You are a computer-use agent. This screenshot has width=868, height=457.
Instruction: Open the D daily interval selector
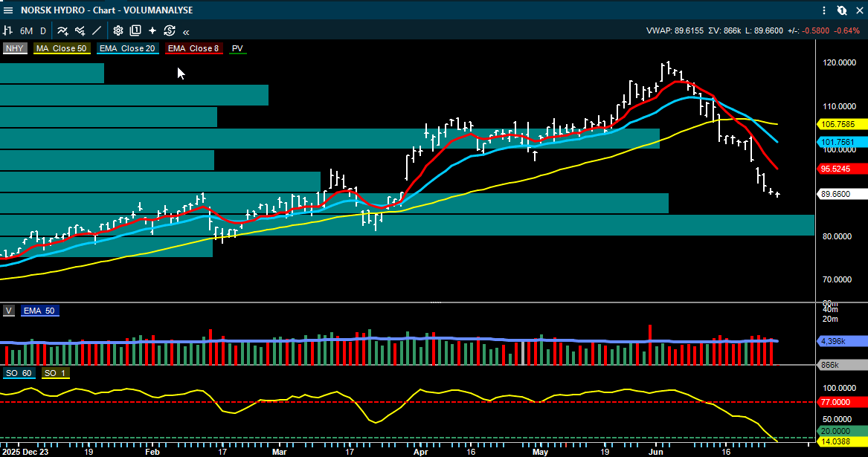pos(43,31)
